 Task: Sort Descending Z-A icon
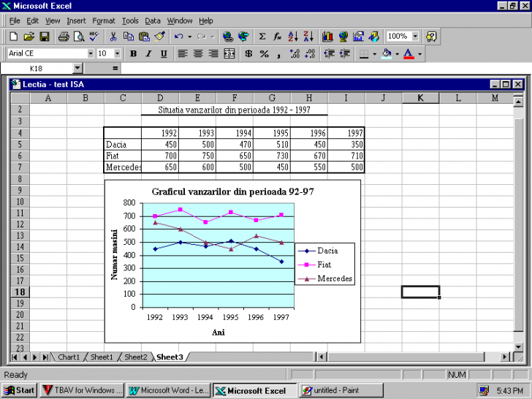(308, 37)
